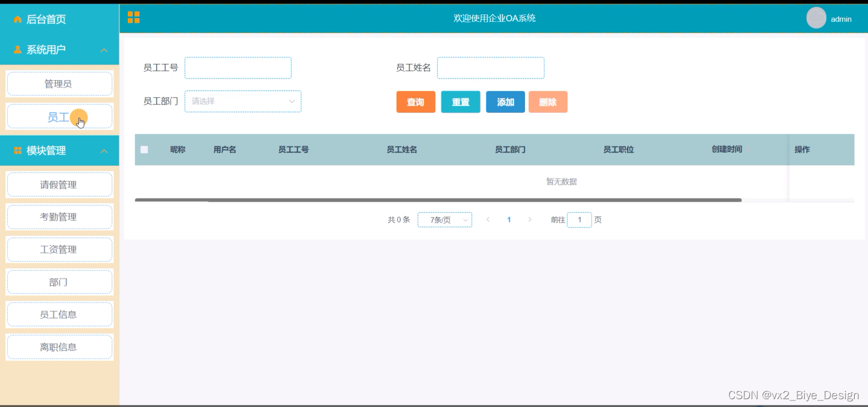Open 部门 module
The height and width of the screenshot is (407, 868).
[x=59, y=282]
